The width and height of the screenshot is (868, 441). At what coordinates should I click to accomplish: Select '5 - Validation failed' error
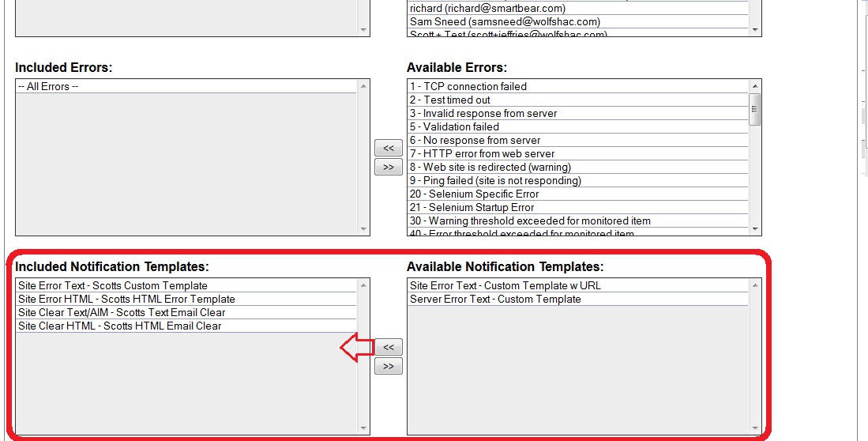[x=578, y=127]
